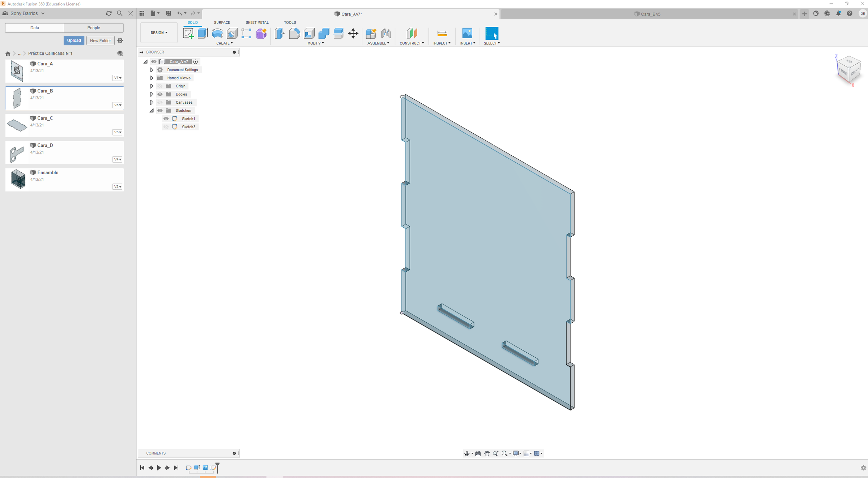Expand Named Views node
Image resolution: width=868 pixels, height=478 pixels.
pyautogui.click(x=152, y=78)
